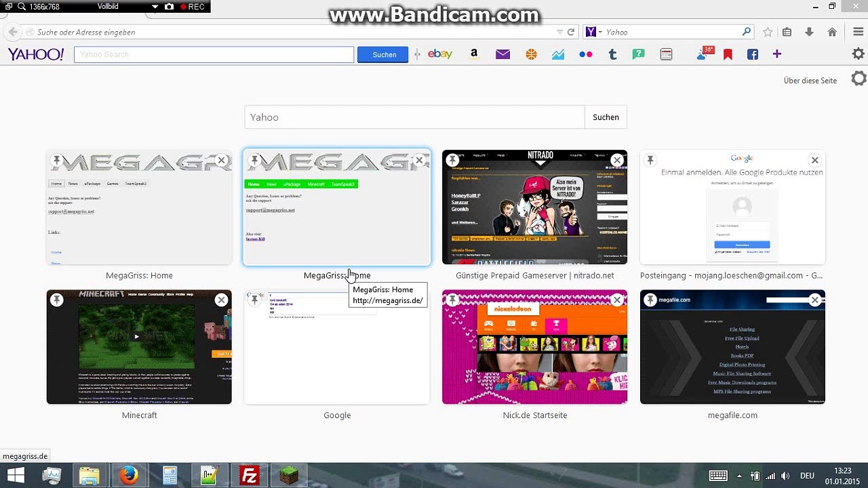The height and width of the screenshot is (488, 868).
Task: Click the center Yahoo search field
Action: (x=414, y=117)
